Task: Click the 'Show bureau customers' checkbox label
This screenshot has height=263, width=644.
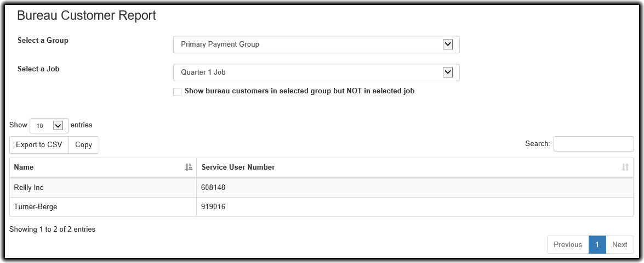Action: pos(299,91)
